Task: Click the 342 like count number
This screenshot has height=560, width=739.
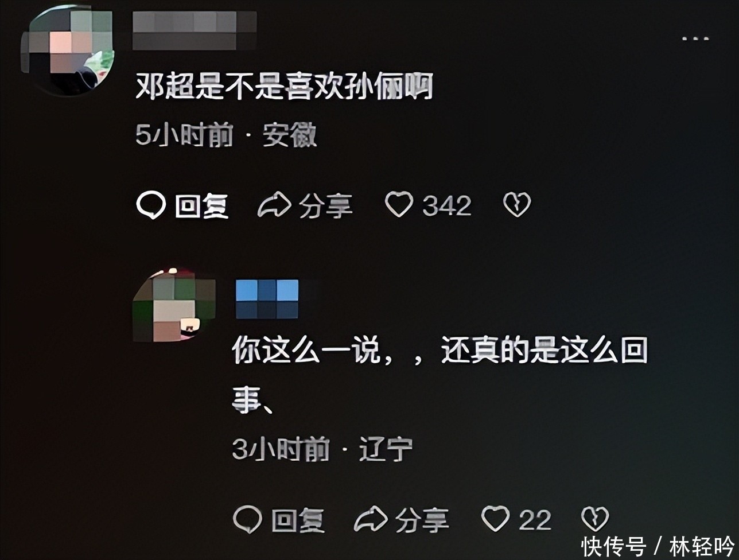Action: tap(447, 206)
